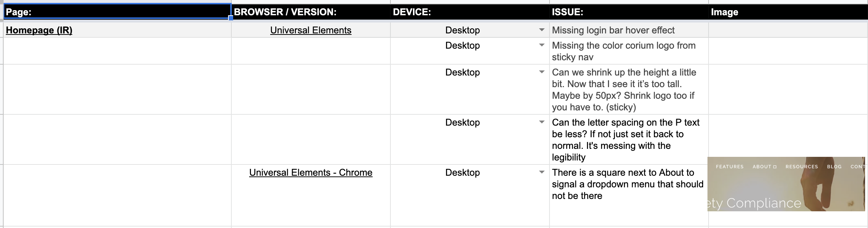Click the Universal Elements link
The image size is (868, 228).
(311, 30)
